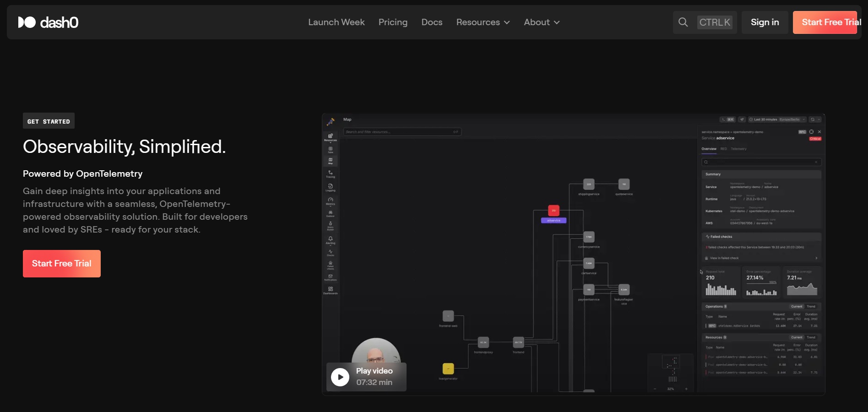Viewport: 868px width, 412px height.
Task: Select the Overview tab in the service panel
Action: coord(709,149)
